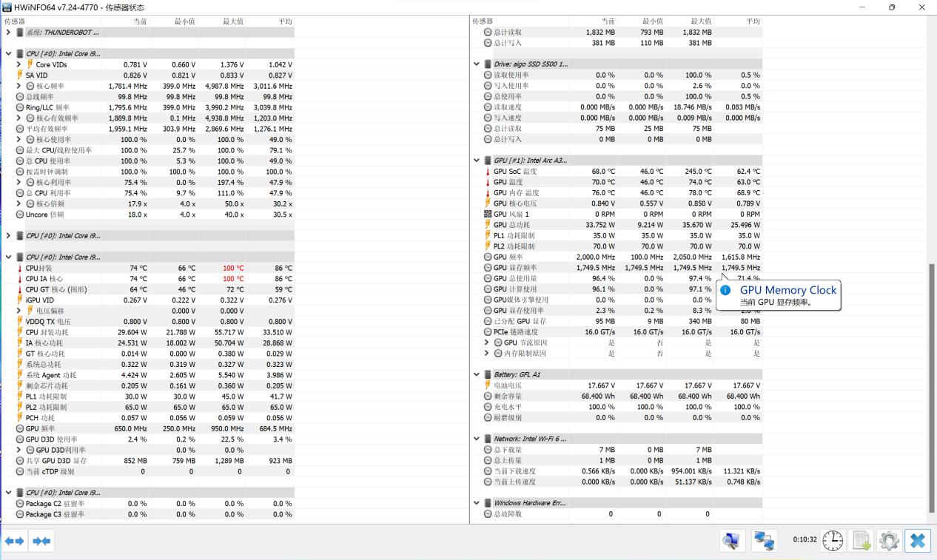This screenshot has height=560, width=937.
Task: Collapse the Drive: aigo SSD S500 group
Action: coord(477,64)
